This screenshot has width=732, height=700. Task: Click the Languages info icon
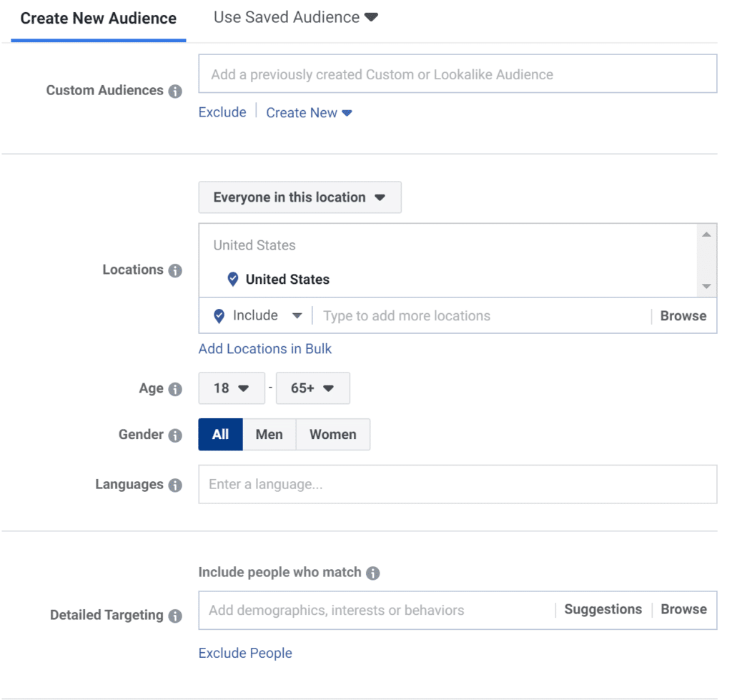pos(174,485)
